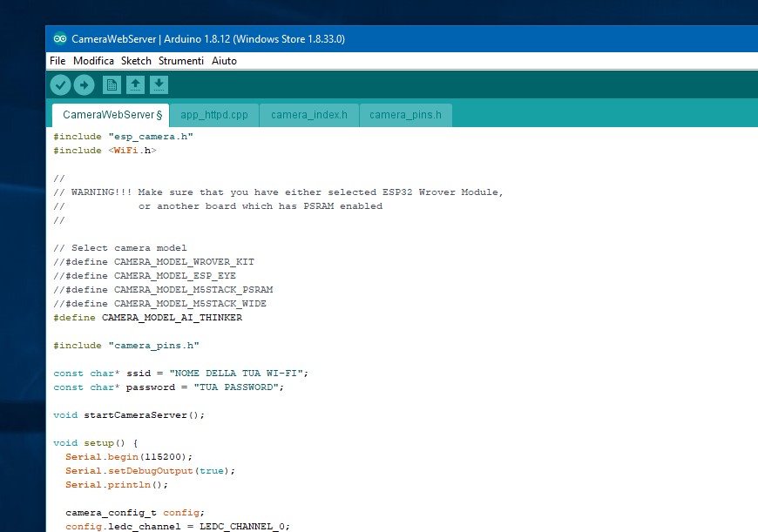Click the CAMERA_MODEL_M5STACK_PSRAM line
Image resolution: width=758 pixels, height=532 pixels.
click(x=163, y=290)
